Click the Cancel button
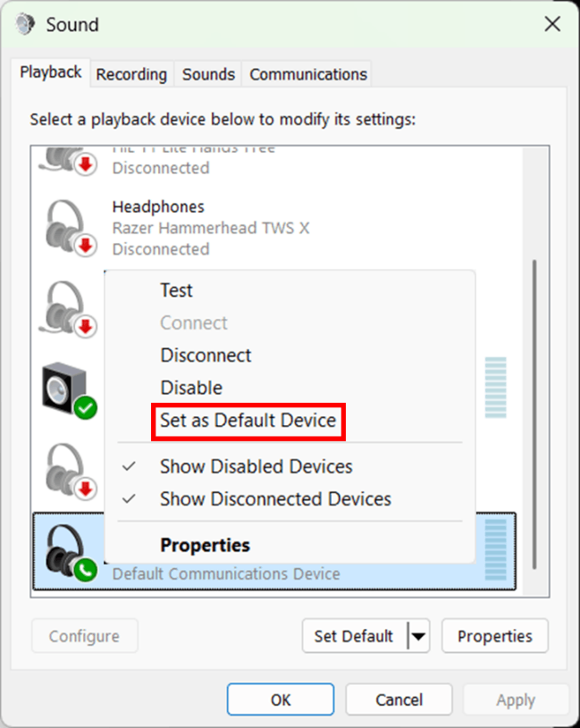580x728 pixels. coord(399,700)
